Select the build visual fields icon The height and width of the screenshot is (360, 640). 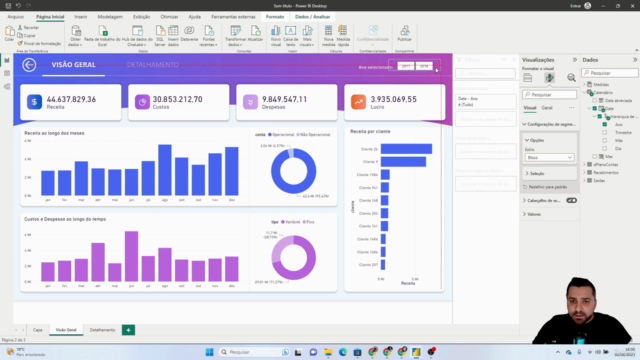pos(528,78)
